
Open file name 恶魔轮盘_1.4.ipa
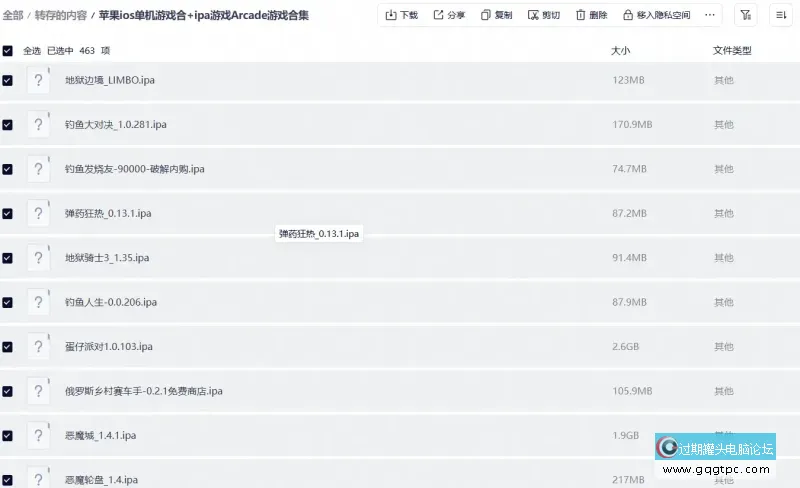pos(102,480)
